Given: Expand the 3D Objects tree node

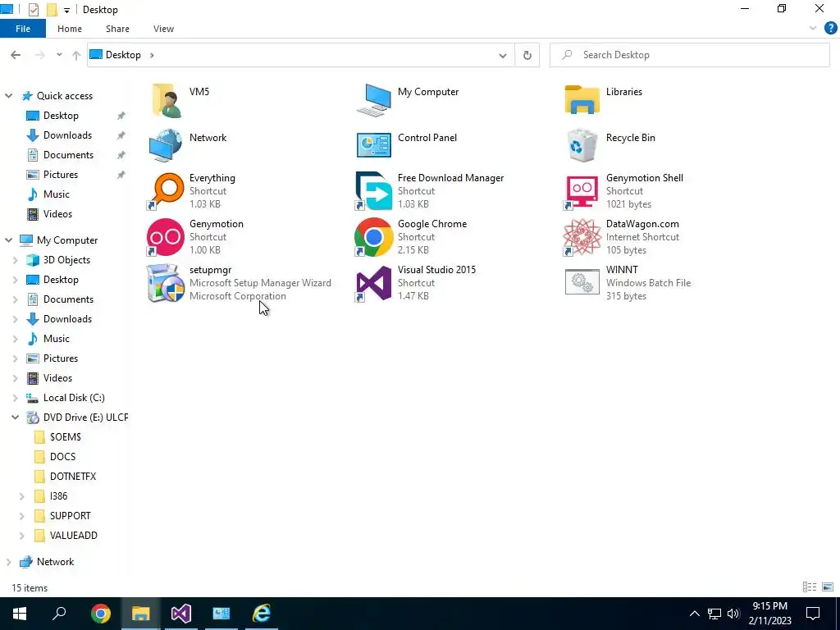Looking at the screenshot, I should pos(15,260).
